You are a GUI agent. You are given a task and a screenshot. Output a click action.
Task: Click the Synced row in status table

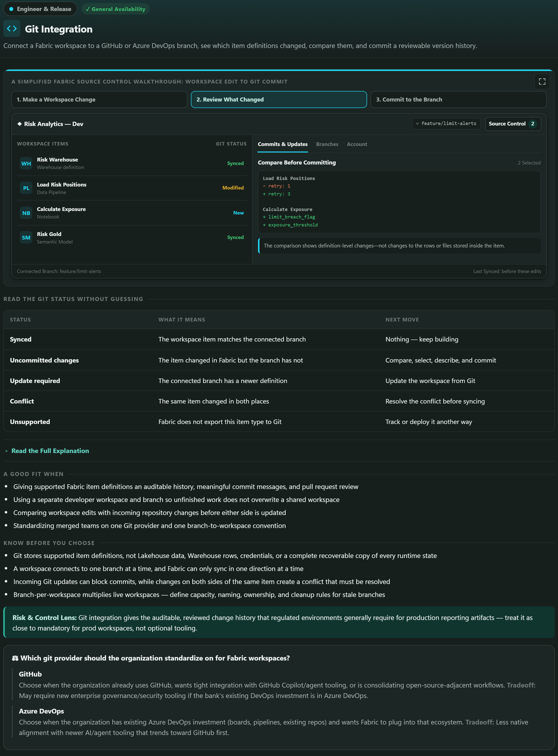279,339
